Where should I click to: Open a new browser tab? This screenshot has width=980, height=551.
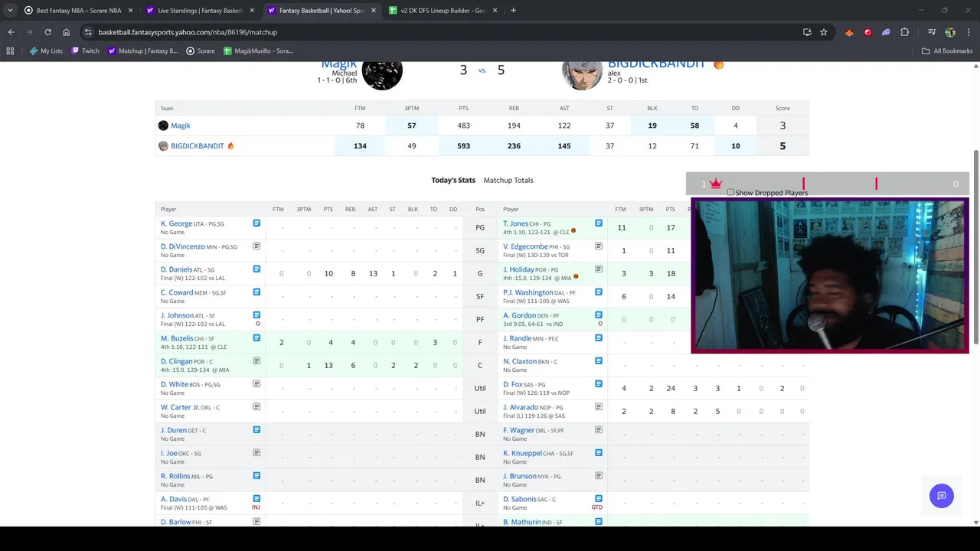[513, 11]
